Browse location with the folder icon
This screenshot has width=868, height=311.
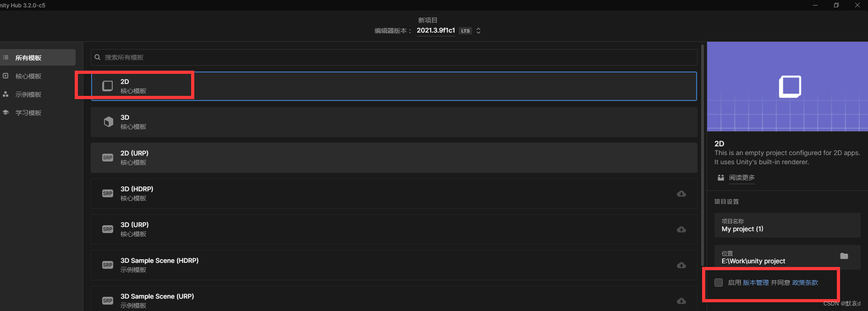844,256
